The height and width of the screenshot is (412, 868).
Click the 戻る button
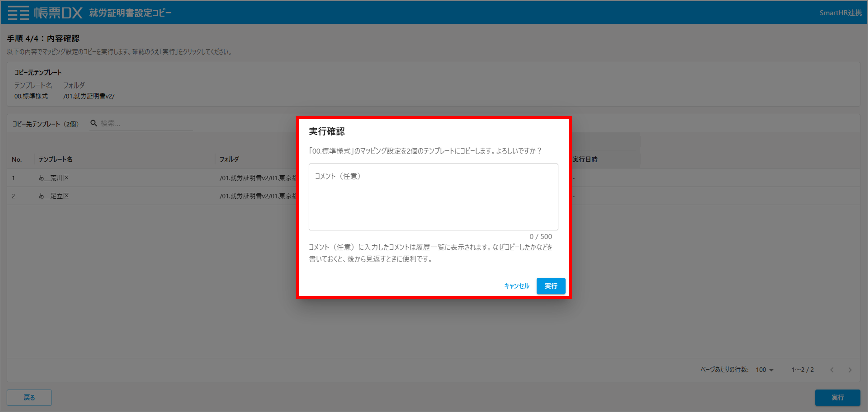[x=29, y=397]
